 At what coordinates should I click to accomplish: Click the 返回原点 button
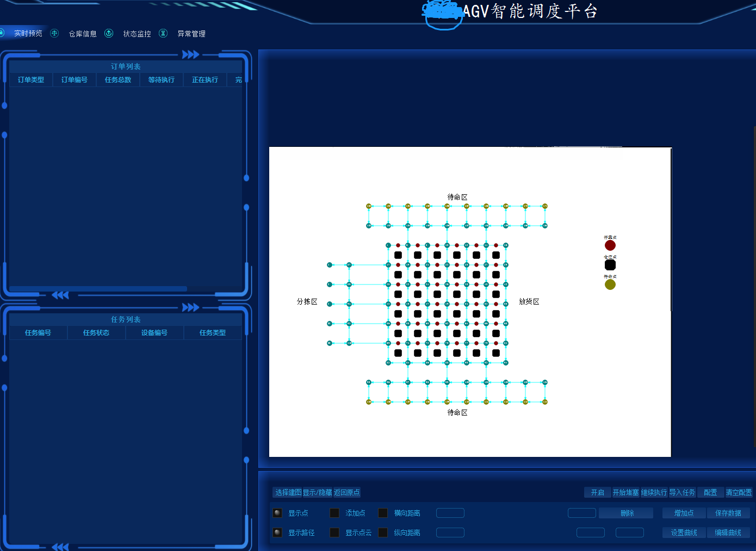click(346, 492)
